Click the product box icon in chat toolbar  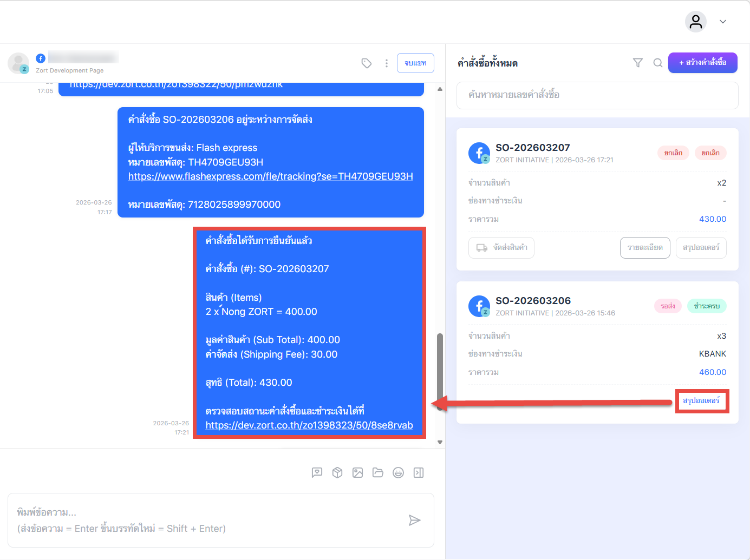click(337, 473)
